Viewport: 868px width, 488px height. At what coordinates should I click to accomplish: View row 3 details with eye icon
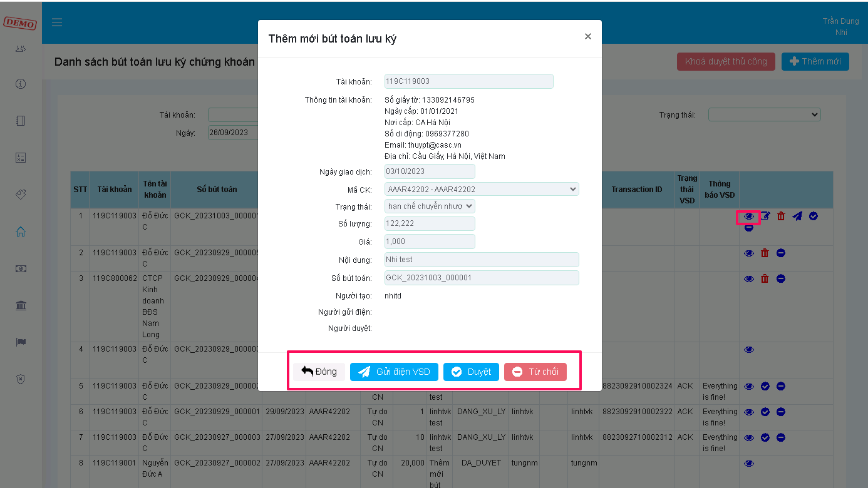749,278
